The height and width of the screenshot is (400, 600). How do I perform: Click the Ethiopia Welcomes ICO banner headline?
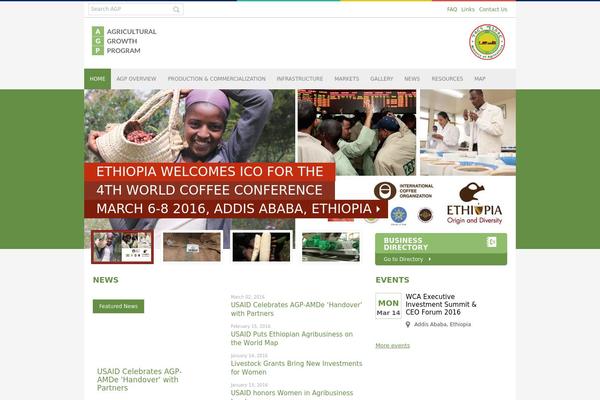coord(210,171)
